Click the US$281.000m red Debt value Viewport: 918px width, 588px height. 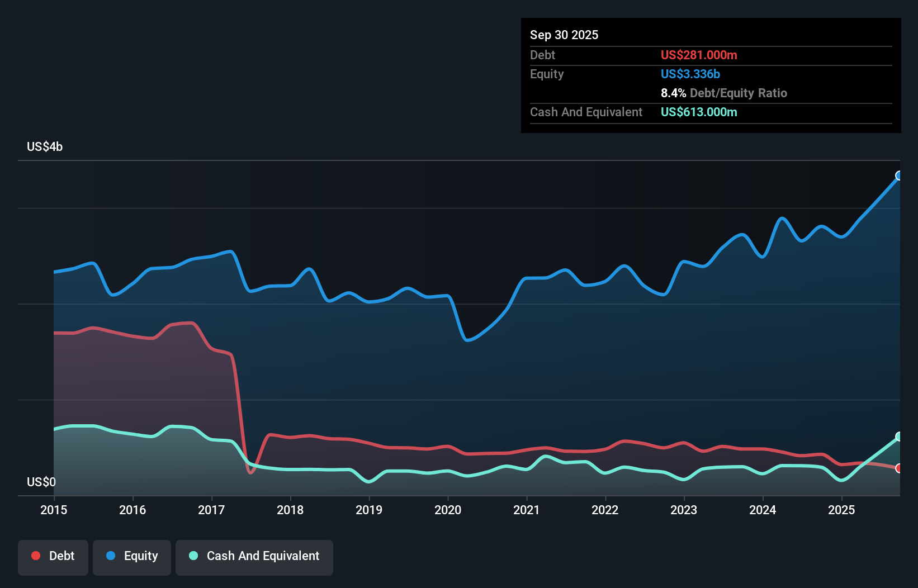click(699, 55)
